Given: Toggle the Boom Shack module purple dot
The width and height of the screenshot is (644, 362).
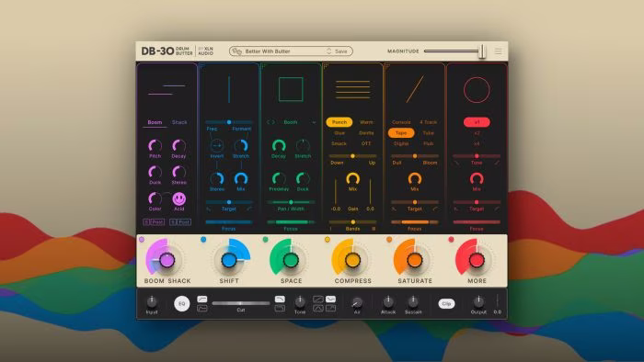Looking at the screenshot, I should pos(142,240).
